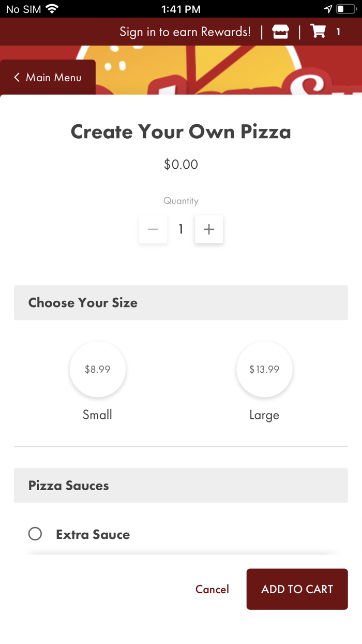
Task: Tap Sign in to earn Rewards
Action: pos(185,32)
